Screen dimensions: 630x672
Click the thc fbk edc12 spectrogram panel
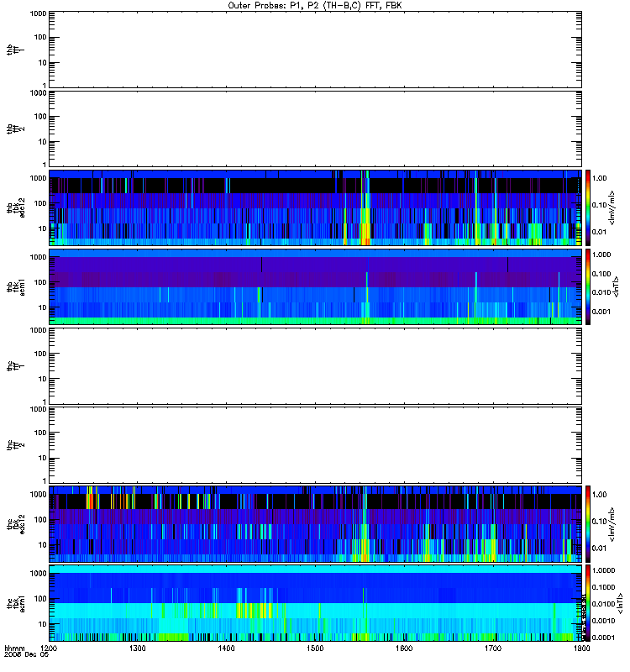pyautogui.click(x=316, y=523)
